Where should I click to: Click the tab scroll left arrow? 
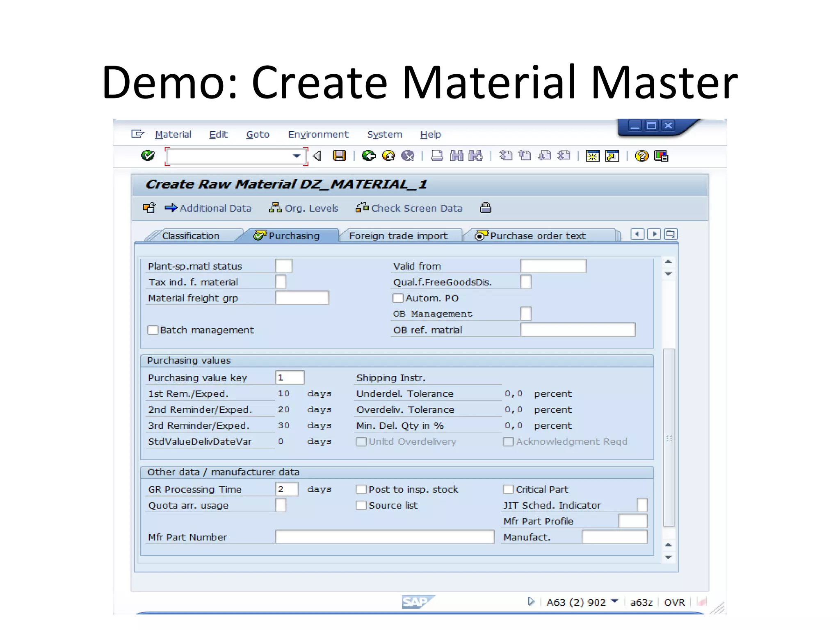(x=637, y=234)
